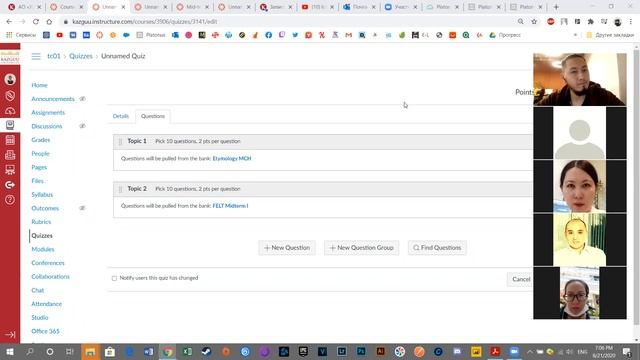Go to tc01 in the breadcrumb
The height and width of the screenshot is (360, 640).
(53, 56)
